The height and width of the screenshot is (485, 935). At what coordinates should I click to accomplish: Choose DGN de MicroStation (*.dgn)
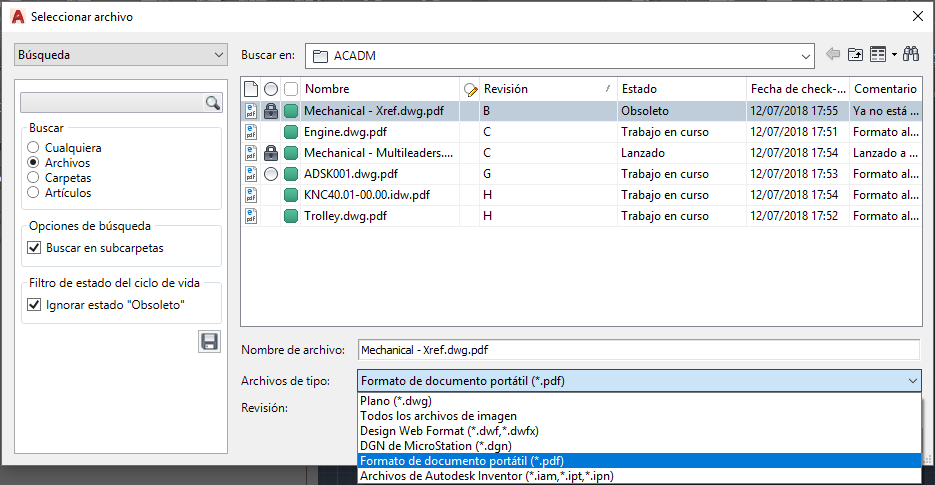coord(639,446)
